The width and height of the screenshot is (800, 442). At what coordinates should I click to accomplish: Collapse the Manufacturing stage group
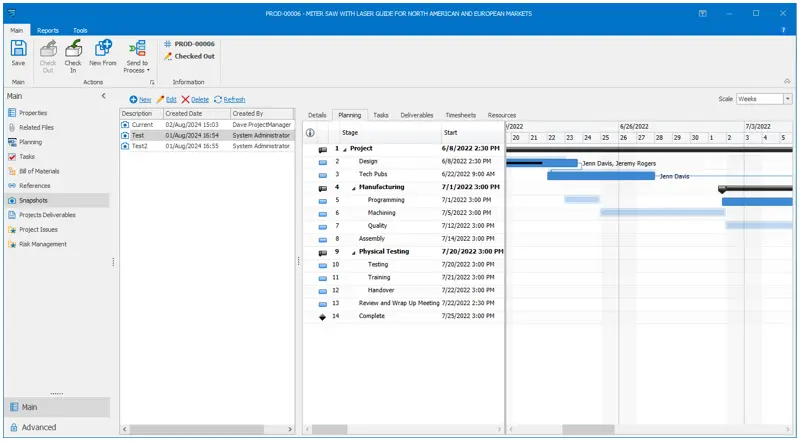[354, 187]
